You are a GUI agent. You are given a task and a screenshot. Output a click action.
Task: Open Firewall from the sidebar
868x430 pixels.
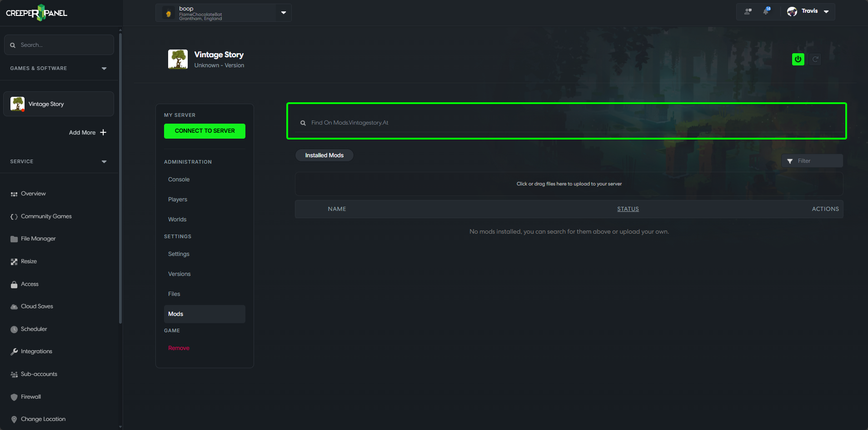coord(30,397)
